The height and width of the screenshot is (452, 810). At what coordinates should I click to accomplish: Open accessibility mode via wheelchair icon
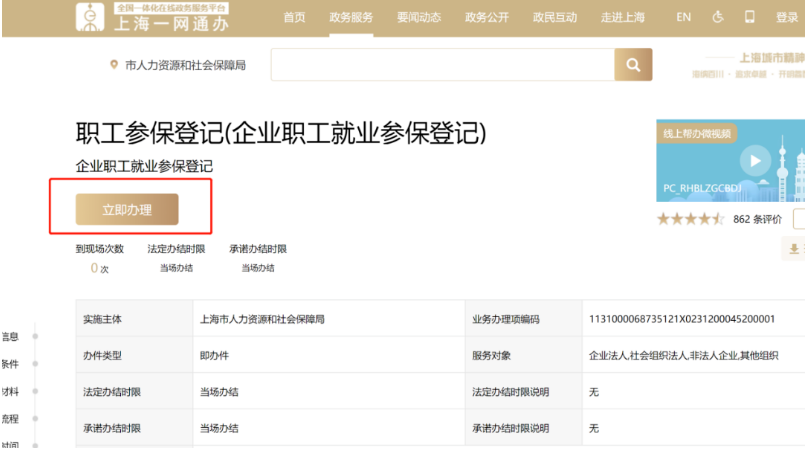717,17
